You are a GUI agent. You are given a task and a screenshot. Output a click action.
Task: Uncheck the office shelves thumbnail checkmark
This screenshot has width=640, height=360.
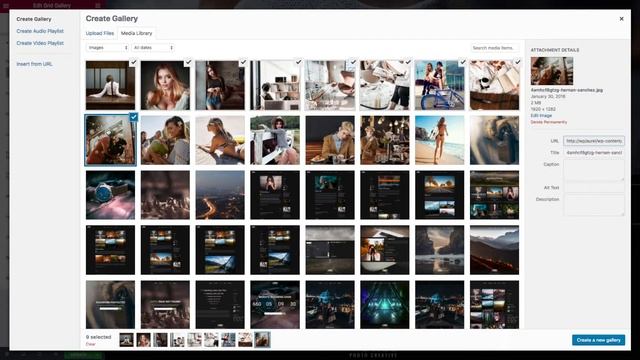pos(298,62)
